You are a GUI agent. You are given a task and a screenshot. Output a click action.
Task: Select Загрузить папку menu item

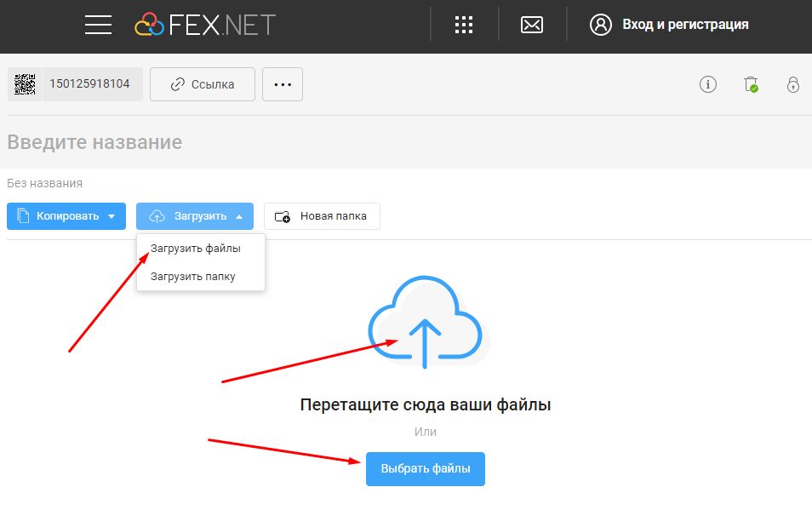coord(201,277)
